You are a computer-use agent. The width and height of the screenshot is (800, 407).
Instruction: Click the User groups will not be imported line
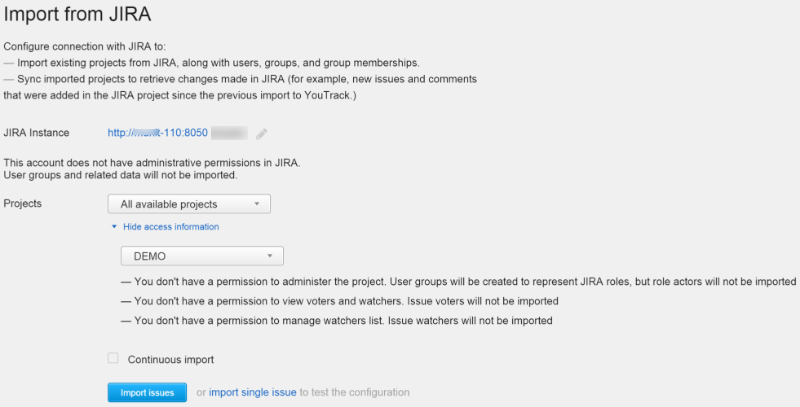click(120, 175)
